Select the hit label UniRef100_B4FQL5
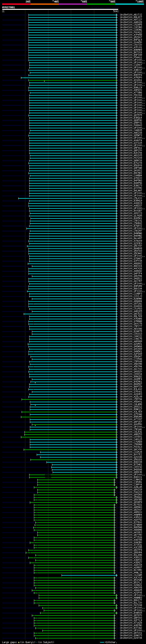 click(131, 40)
